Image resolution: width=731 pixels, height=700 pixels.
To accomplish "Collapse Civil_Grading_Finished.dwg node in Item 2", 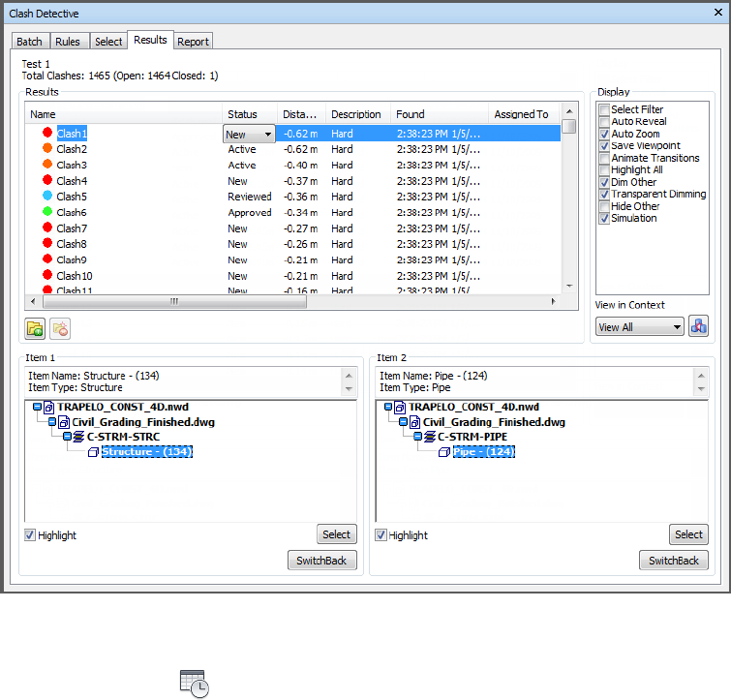I will click(404, 422).
